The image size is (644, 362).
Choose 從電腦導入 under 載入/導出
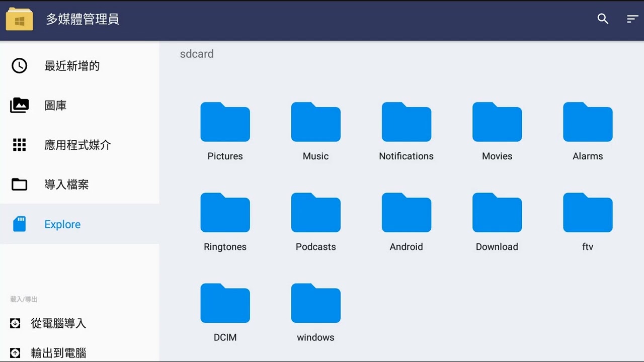[x=79, y=323]
